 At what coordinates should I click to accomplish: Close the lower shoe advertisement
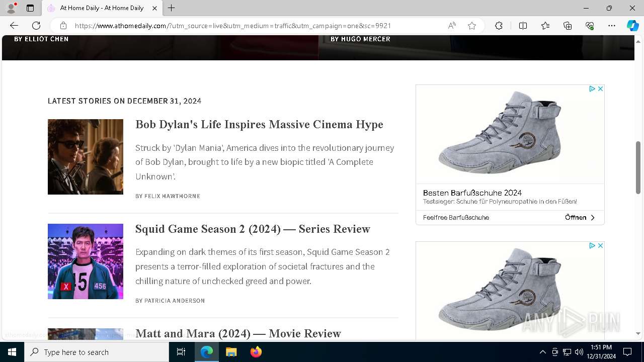[x=600, y=245]
